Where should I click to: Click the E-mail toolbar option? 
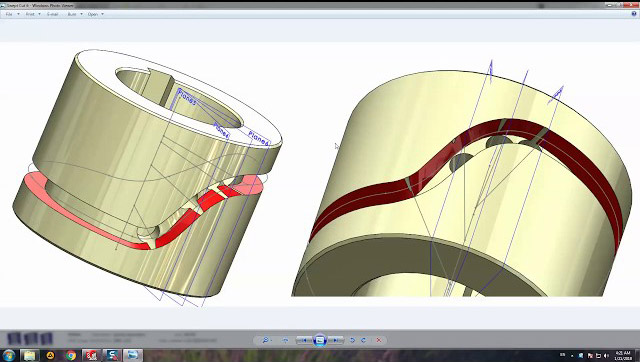point(52,14)
